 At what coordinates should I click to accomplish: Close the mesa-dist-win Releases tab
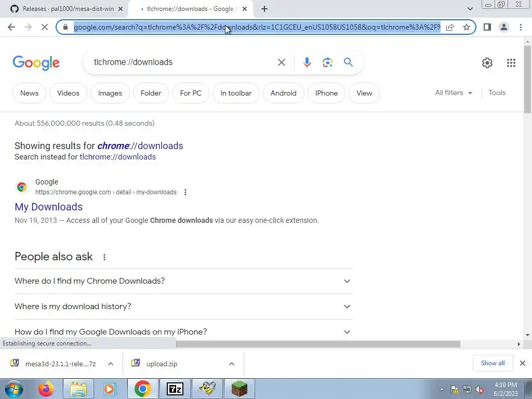click(121, 9)
